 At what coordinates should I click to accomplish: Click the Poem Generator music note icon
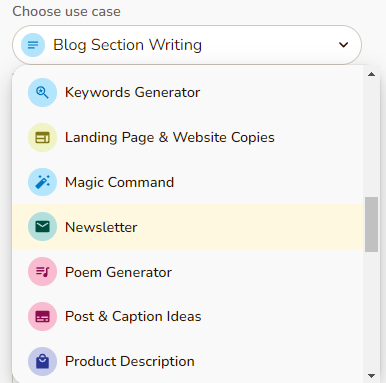pos(42,272)
